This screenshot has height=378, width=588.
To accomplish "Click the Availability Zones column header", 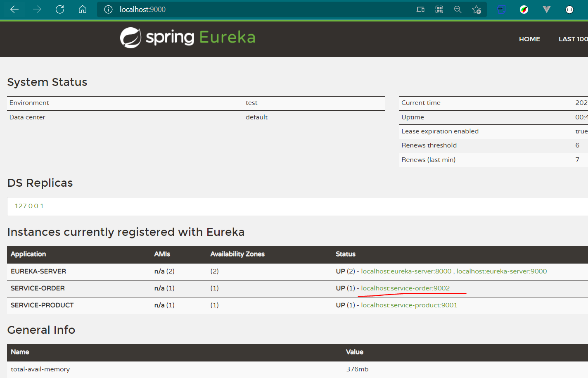I will (237, 254).
